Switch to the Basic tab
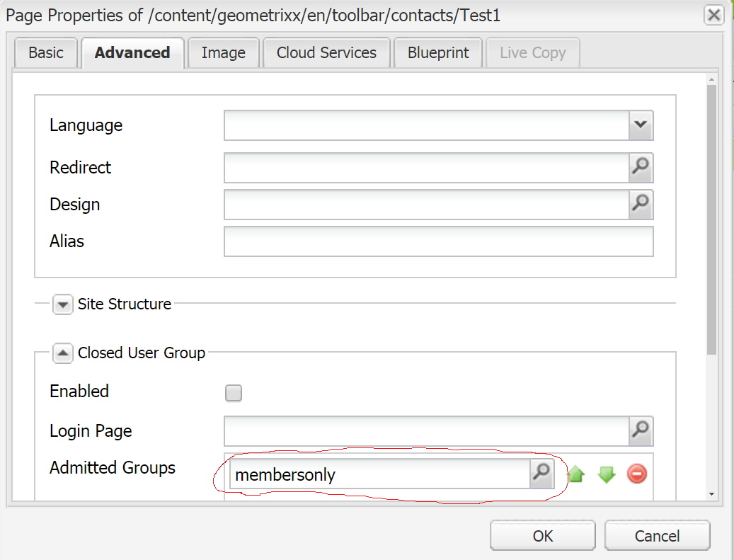Image resolution: width=734 pixels, height=560 pixels. pos(46,52)
